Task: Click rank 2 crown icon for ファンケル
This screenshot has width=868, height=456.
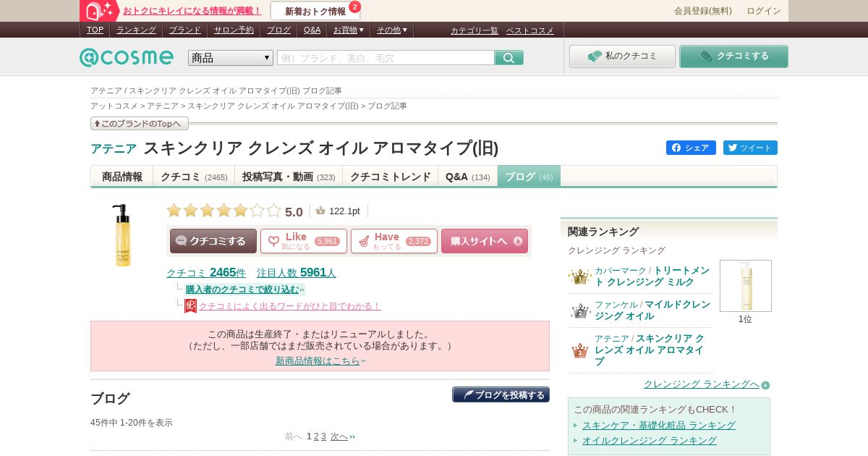Action: (x=580, y=311)
